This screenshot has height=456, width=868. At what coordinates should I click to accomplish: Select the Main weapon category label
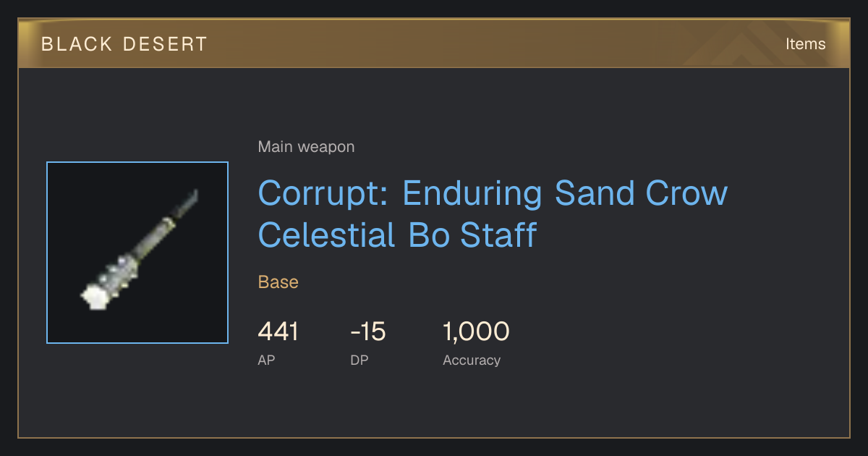(306, 147)
